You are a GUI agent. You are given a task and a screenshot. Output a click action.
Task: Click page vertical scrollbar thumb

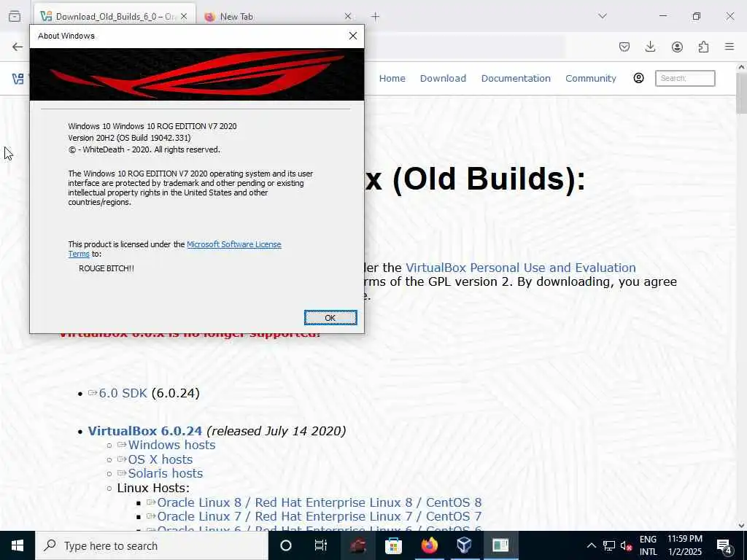click(x=741, y=94)
